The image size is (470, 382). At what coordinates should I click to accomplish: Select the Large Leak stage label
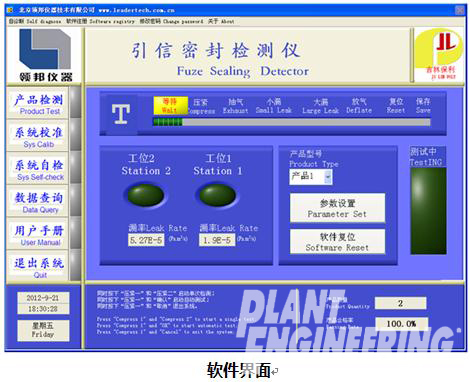point(321,106)
